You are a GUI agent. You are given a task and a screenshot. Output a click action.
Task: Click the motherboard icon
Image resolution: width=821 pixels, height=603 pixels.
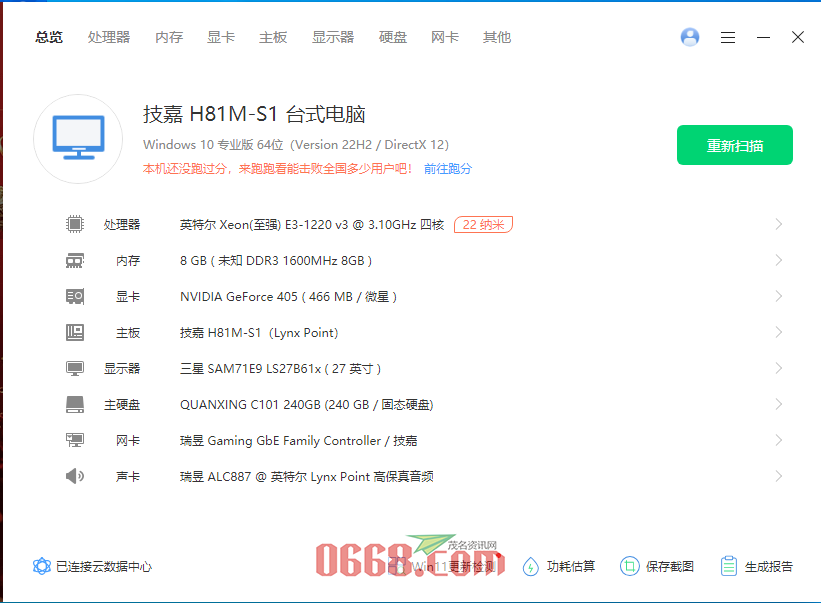coord(75,332)
